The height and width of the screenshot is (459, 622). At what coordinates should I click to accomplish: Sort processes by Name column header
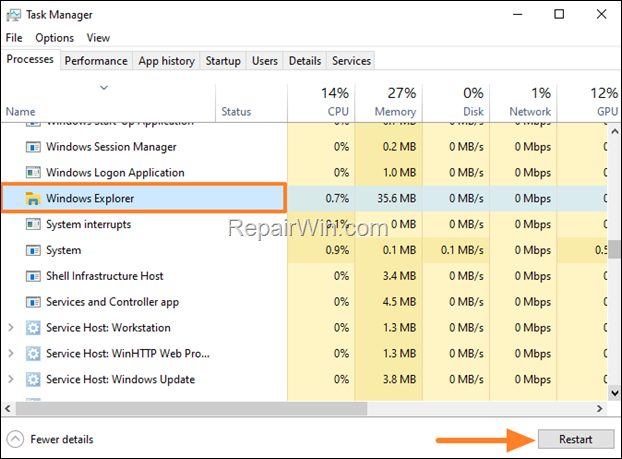coord(108,103)
